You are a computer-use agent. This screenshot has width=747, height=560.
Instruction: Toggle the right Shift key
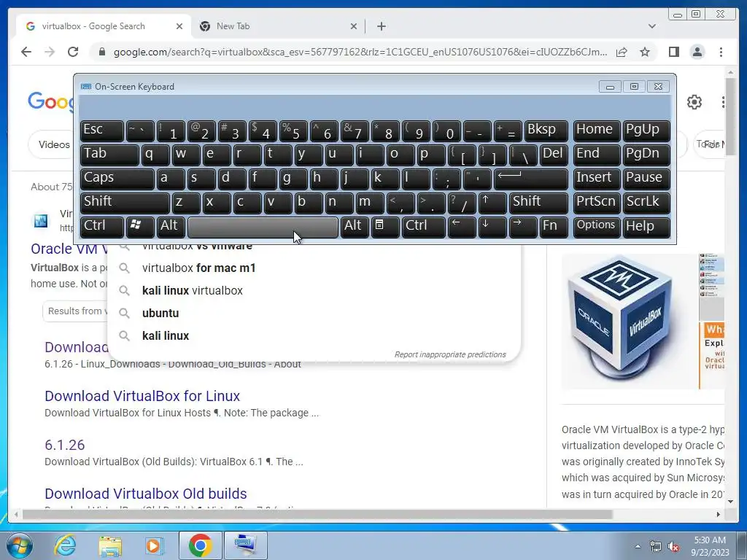click(538, 203)
